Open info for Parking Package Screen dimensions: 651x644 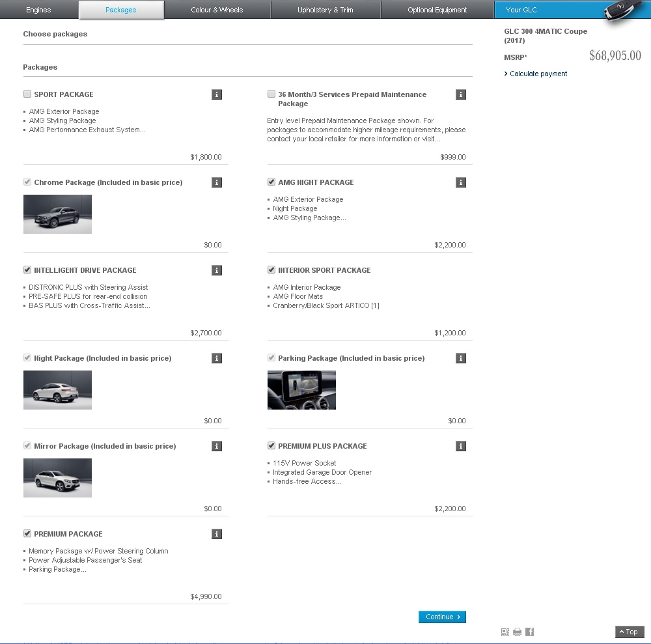point(460,358)
